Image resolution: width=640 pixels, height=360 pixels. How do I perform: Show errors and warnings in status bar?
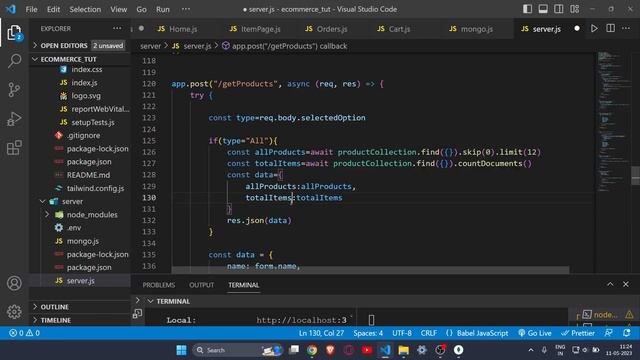[x=24, y=333]
